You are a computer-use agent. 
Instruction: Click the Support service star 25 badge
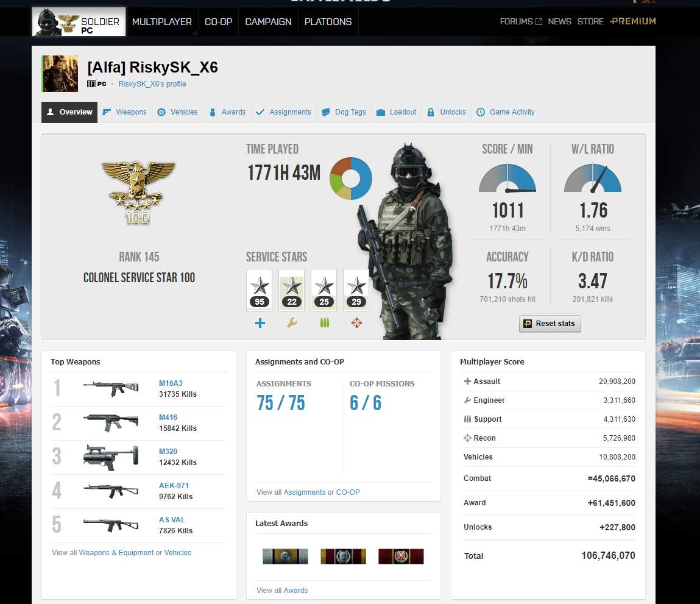click(323, 290)
